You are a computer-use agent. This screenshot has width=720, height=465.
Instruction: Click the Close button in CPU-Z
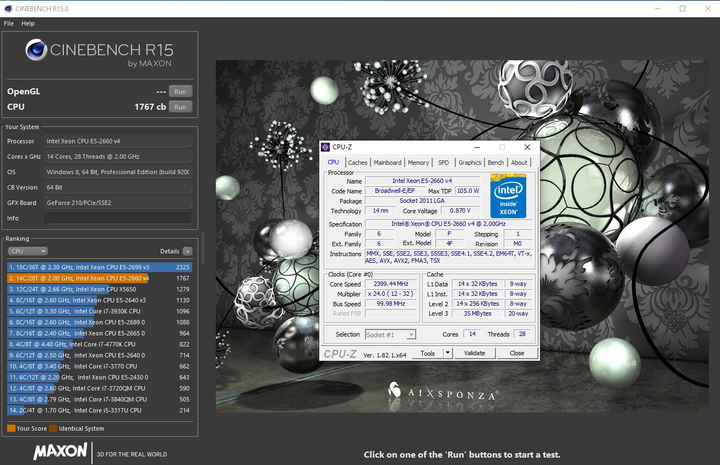pyautogui.click(x=517, y=353)
